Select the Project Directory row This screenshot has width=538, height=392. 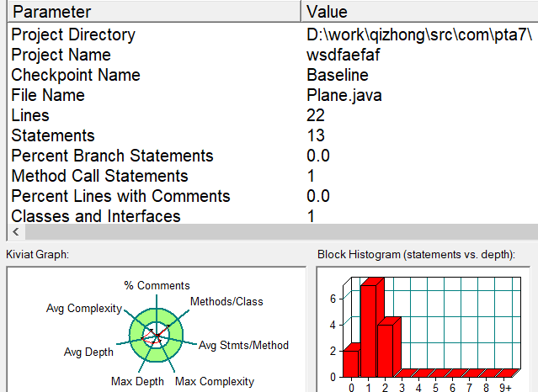(273, 34)
